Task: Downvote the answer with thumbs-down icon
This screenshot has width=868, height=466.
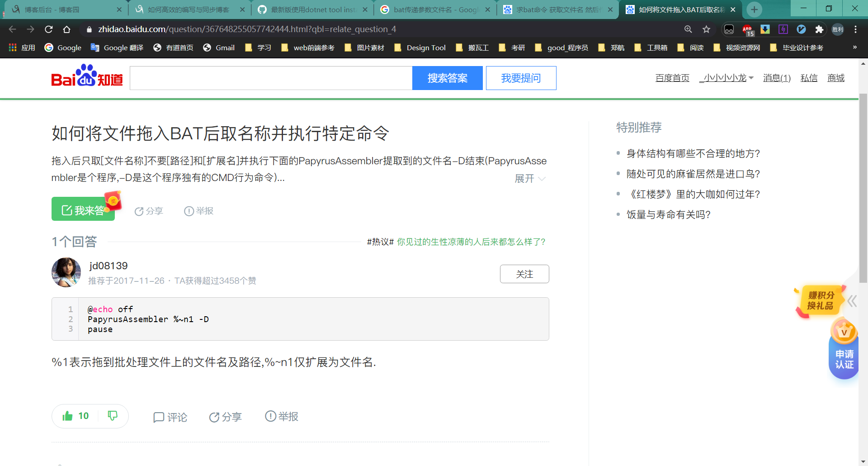Action: click(113, 416)
